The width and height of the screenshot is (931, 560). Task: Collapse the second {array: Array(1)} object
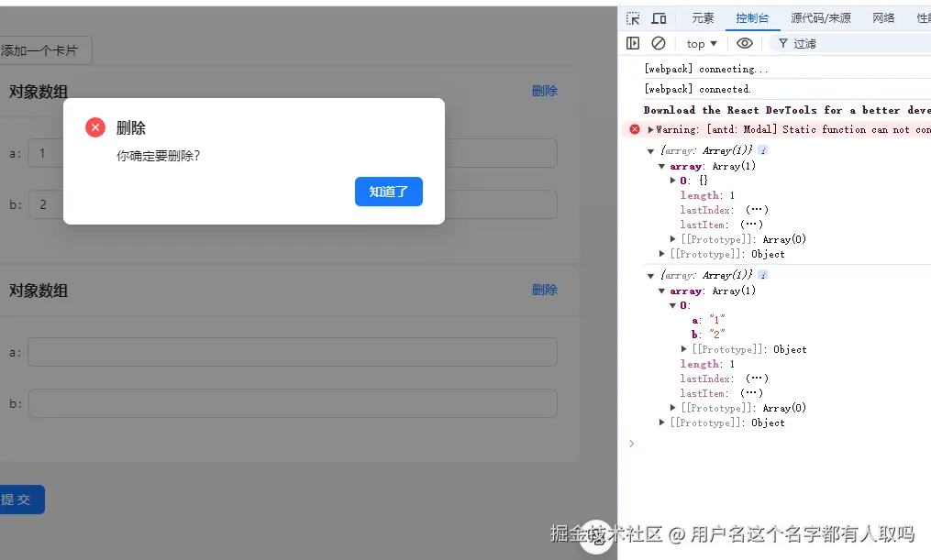pyautogui.click(x=650, y=276)
